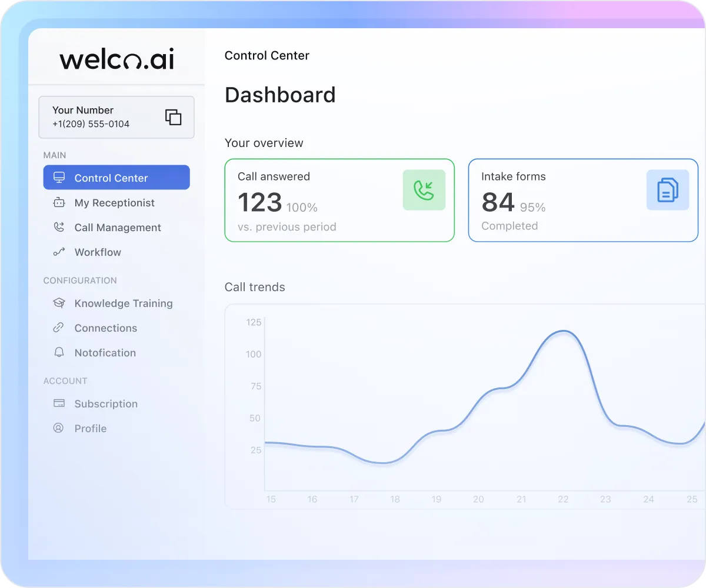Click the Control Center monitor icon
Image resolution: width=706 pixels, height=588 pixels.
click(59, 177)
